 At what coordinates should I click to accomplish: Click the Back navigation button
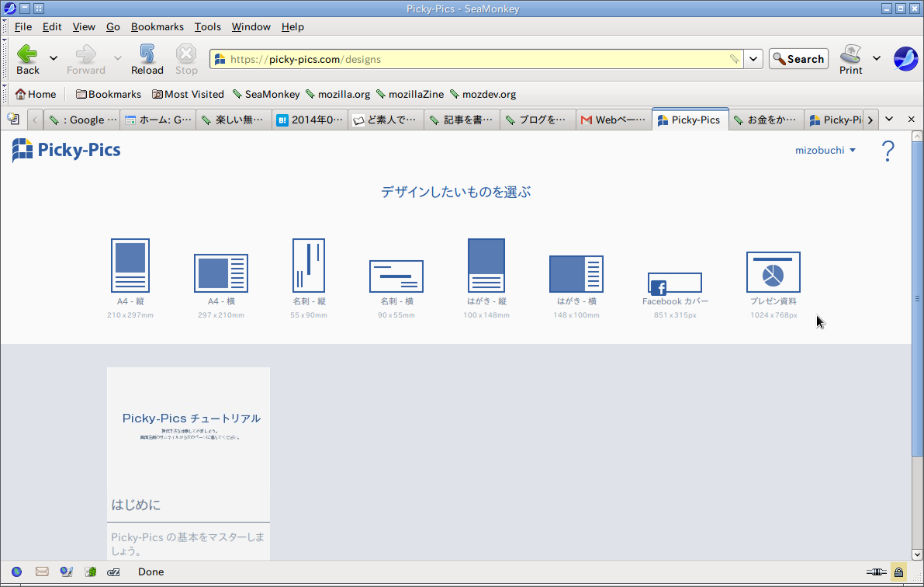click(x=27, y=60)
